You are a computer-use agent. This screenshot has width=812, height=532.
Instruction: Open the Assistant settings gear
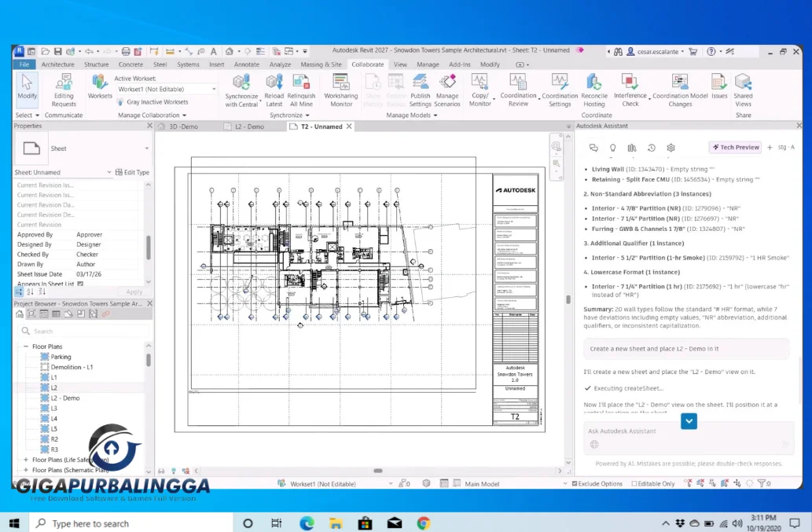coord(671,148)
